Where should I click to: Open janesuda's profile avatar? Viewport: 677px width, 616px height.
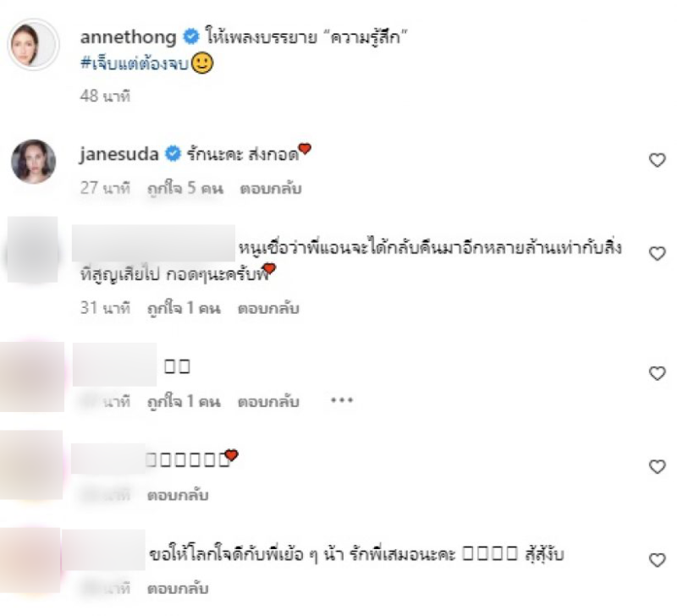pyautogui.click(x=33, y=162)
